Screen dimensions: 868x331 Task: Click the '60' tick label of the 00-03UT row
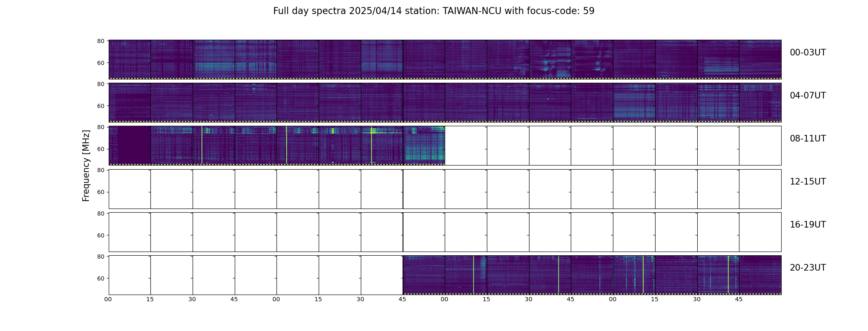100,63
